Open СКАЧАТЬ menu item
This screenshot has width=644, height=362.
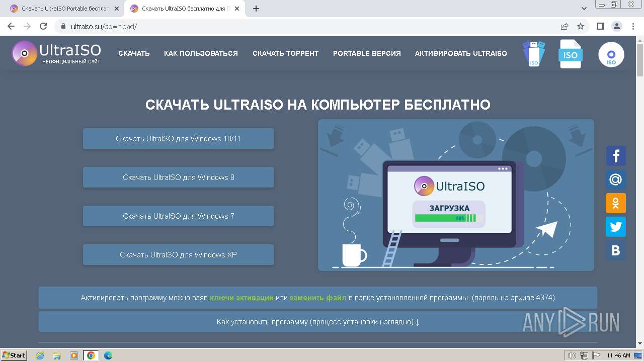coord(134,53)
